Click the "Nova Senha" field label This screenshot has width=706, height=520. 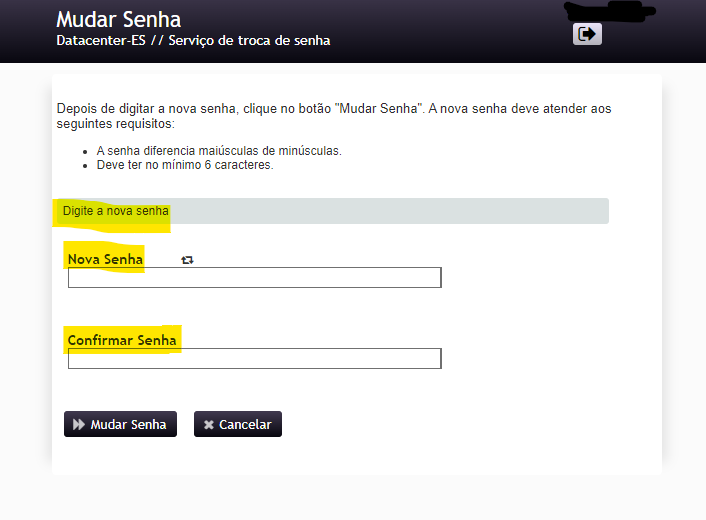105,260
